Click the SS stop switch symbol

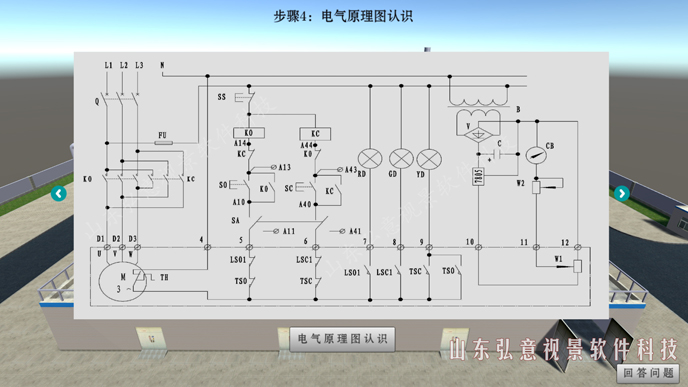click(x=245, y=97)
